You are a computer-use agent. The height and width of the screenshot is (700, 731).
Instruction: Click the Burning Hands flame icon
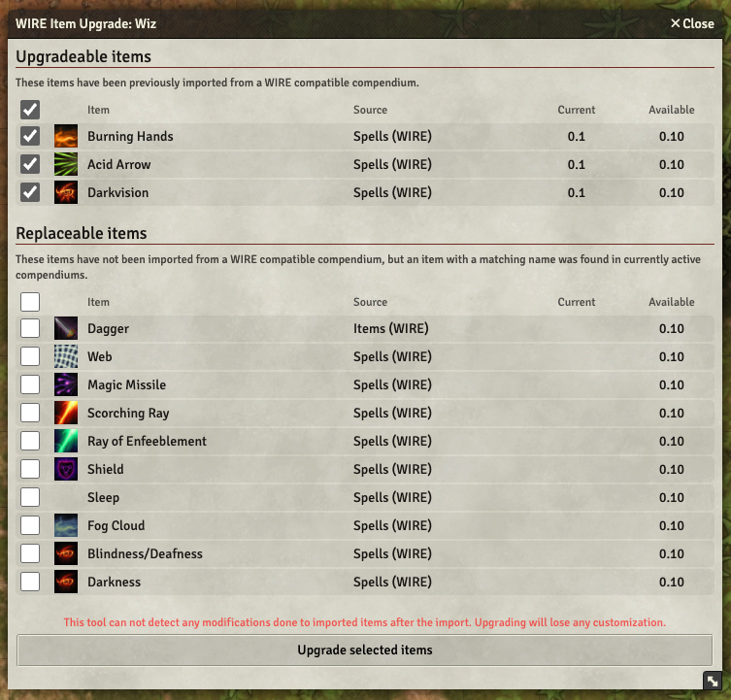point(66,136)
